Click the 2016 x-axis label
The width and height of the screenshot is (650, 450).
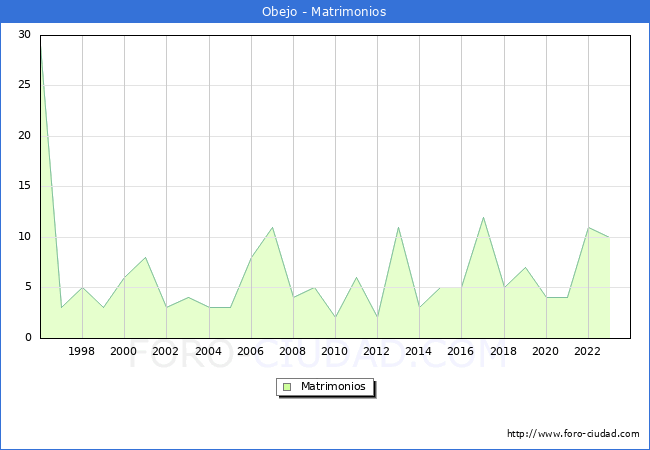[461, 352]
